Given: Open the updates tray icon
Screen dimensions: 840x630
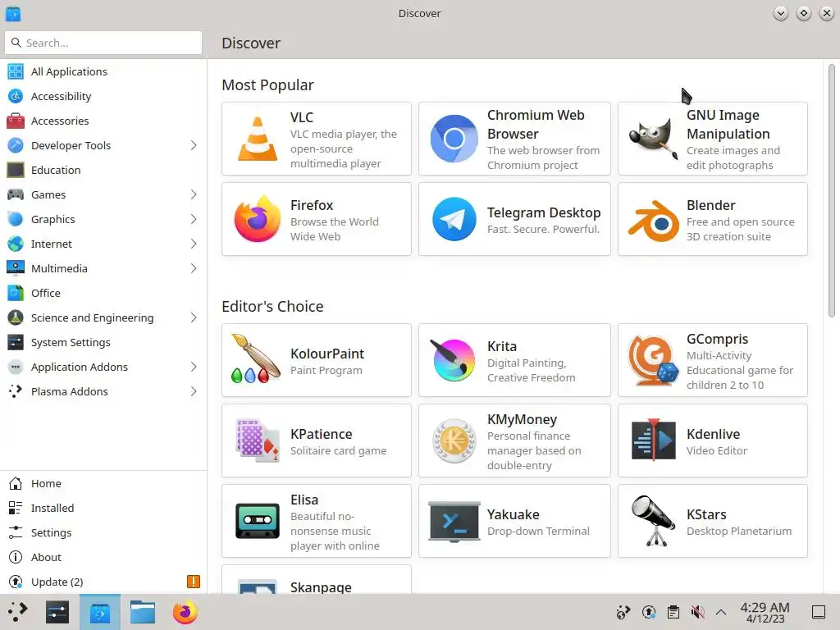Looking at the screenshot, I should point(649,612).
